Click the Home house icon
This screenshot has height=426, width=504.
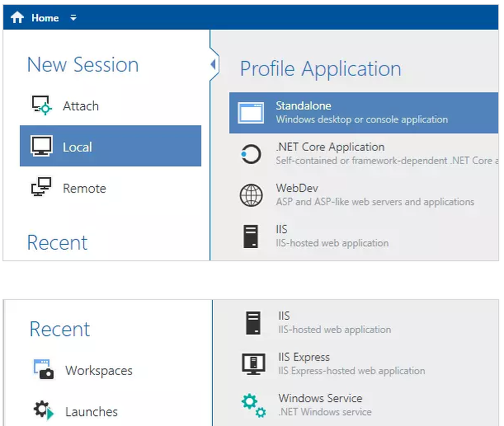click(17, 17)
